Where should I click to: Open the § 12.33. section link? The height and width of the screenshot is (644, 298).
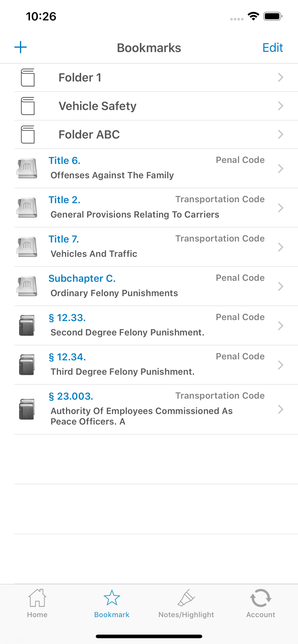click(x=67, y=318)
